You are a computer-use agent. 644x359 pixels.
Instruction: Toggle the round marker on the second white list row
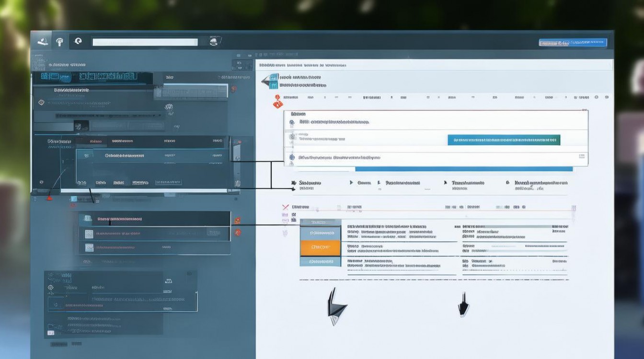291,137
